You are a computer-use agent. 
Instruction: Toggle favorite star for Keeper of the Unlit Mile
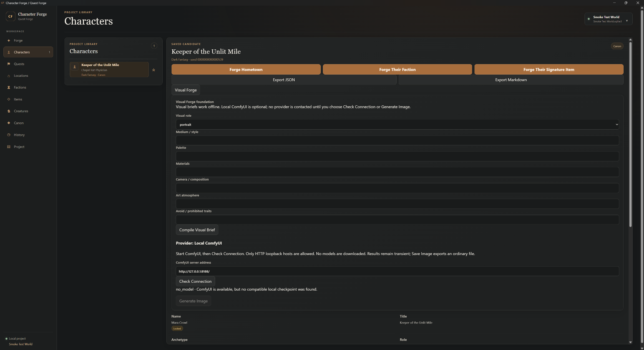click(154, 70)
